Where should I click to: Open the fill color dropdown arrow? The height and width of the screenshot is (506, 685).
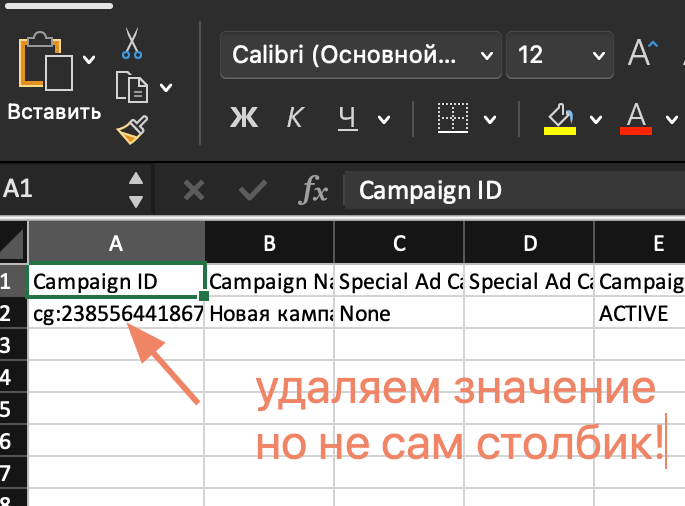596,119
